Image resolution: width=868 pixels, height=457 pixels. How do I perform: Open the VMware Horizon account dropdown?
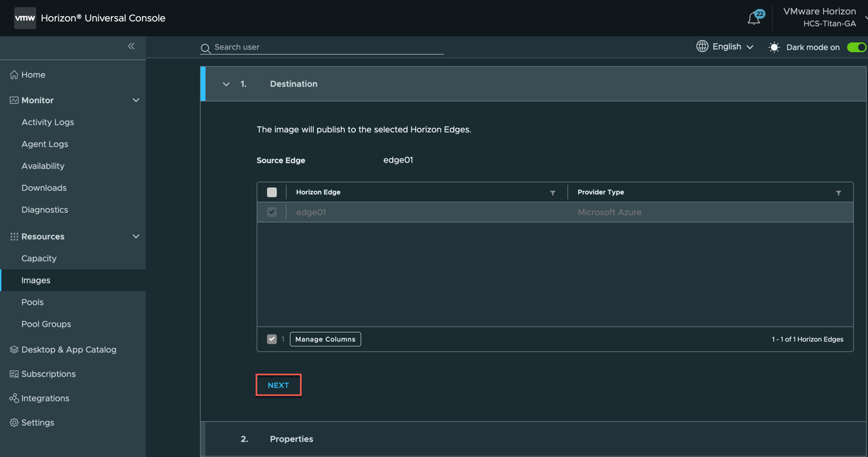[x=824, y=18]
